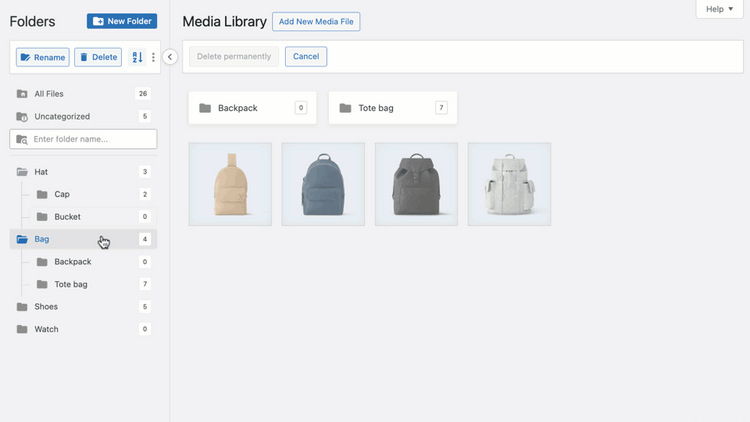Image resolution: width=750 pixels, height=422 pixels.
Task: Click the sort folders icon
Action: [138, 58]
